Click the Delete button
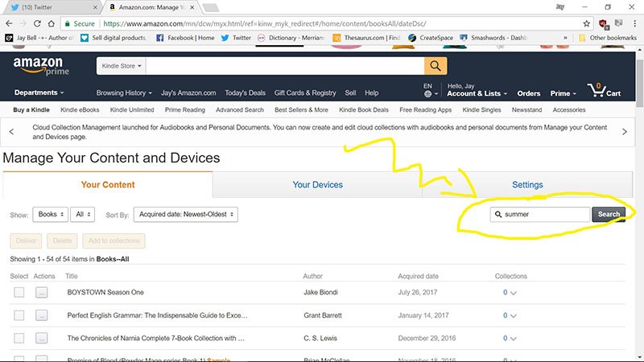Screen dimensions: 644x362 click(x=62, y=241)
